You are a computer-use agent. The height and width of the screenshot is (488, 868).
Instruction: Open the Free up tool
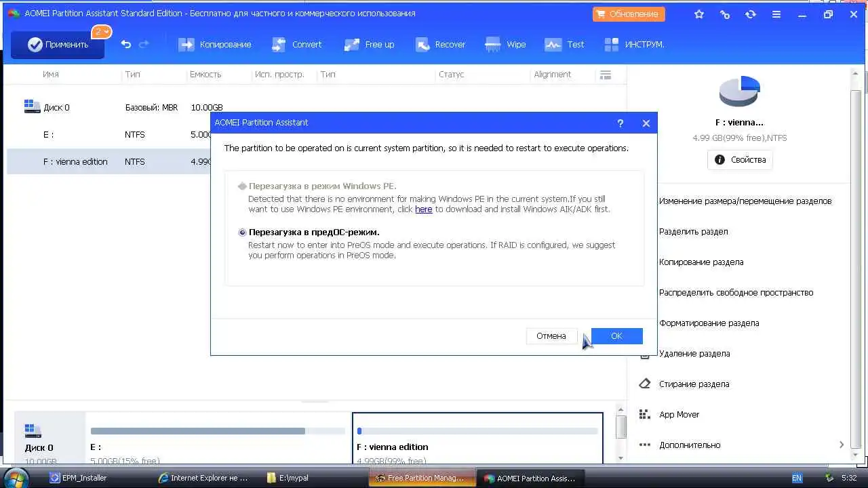pos(369,44)
